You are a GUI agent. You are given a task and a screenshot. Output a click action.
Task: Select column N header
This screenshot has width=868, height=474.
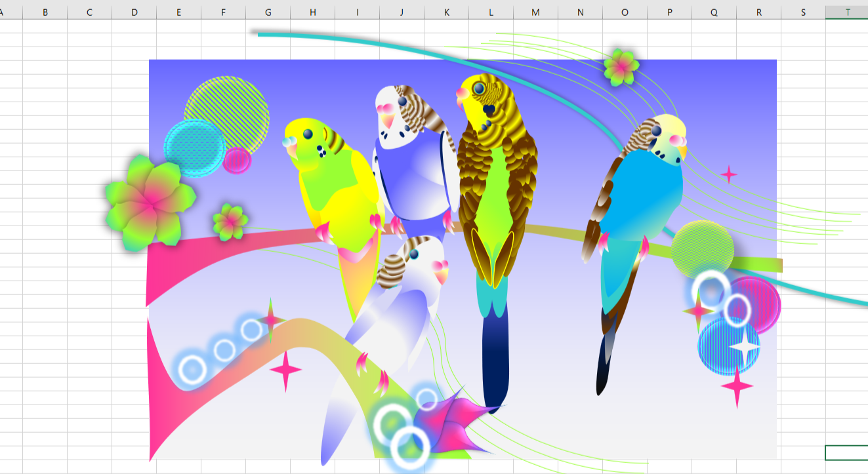point(580,12)
